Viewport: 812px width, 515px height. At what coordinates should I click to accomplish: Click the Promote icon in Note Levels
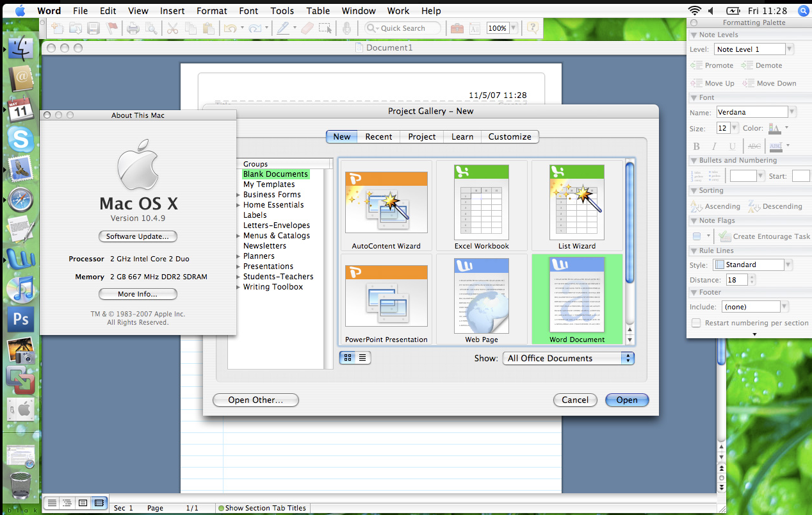[x=697, y=65]
